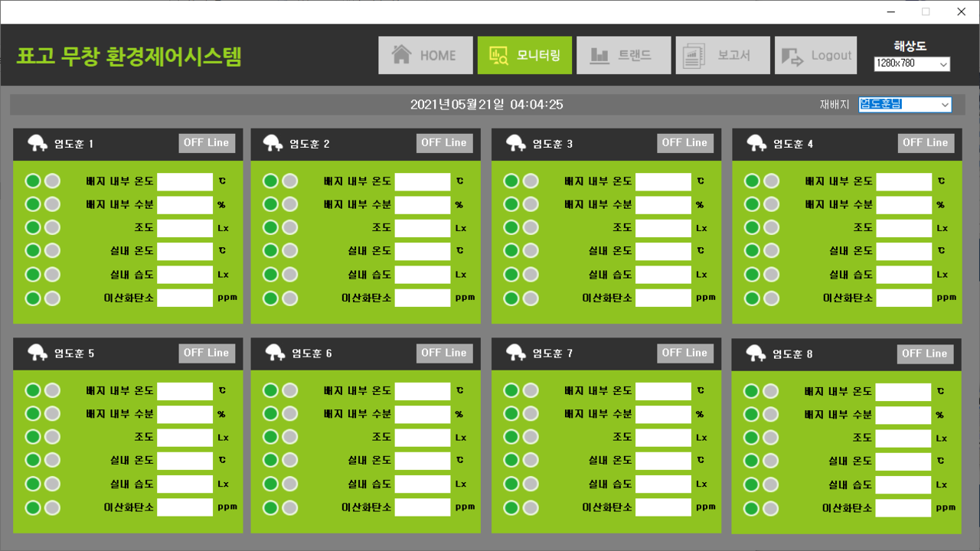Click green indicator for 배지 내부 수분 in 엄도훈 3

[x=511, y=204]
